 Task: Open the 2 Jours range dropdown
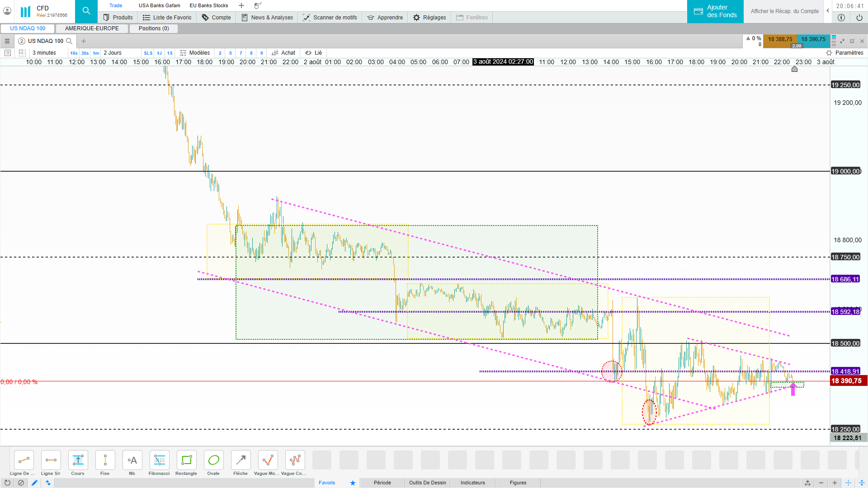tap(113, 53)
